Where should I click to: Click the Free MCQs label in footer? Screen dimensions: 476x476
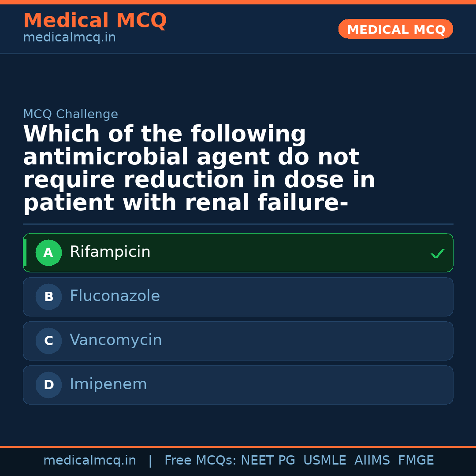pos(200,461)
